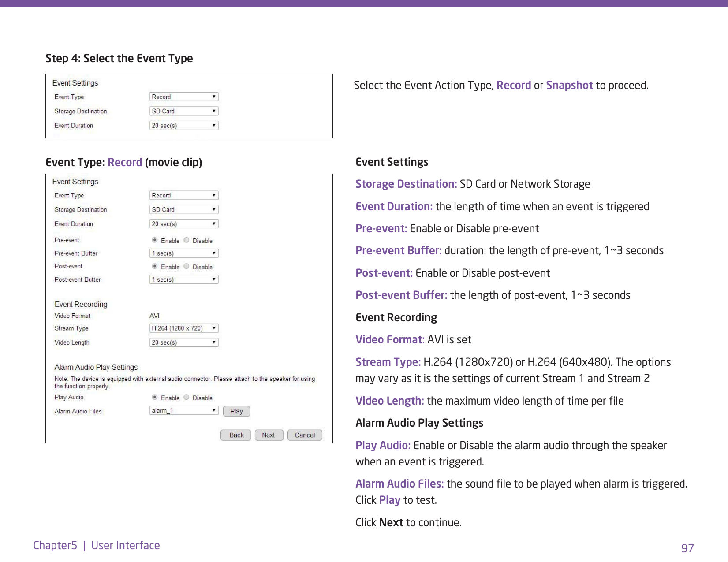Click the 'Video Format' label in Event Recording
The height and width of the screenshot is (562, 728).
pos(72,316)
